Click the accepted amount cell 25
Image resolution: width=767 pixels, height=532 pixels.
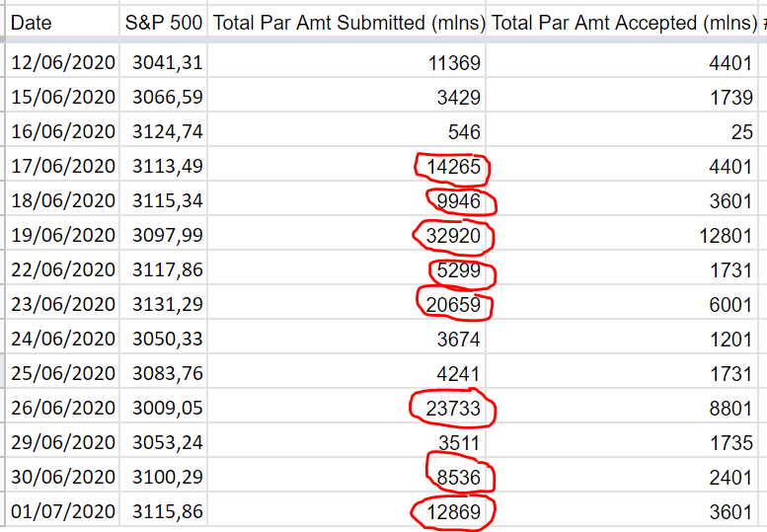[x=622, y=132]
